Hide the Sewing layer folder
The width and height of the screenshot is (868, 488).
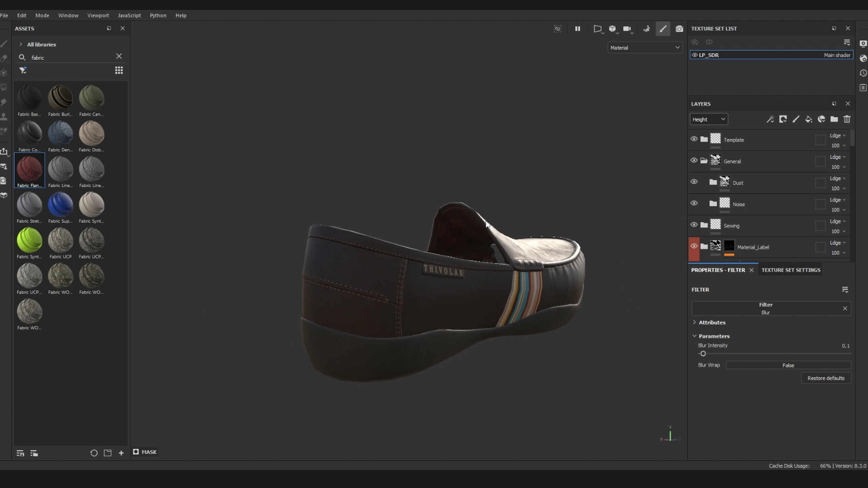click(x=694, y=225)
